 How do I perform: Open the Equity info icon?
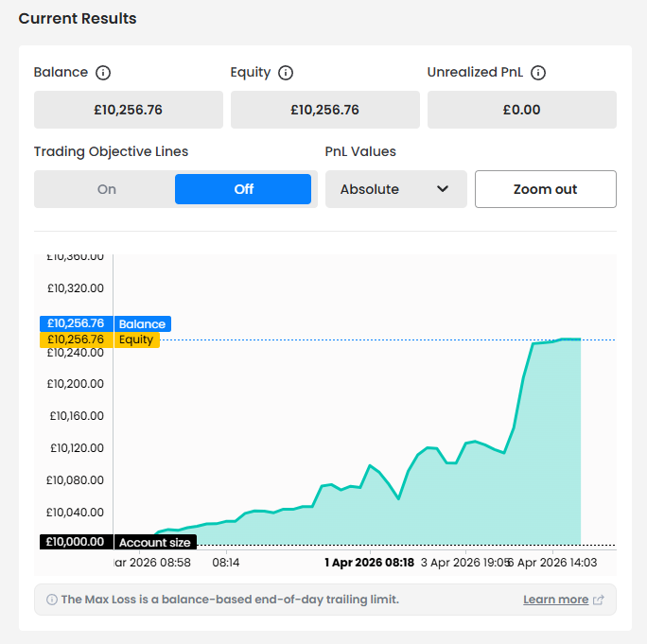tap(286, 73)
